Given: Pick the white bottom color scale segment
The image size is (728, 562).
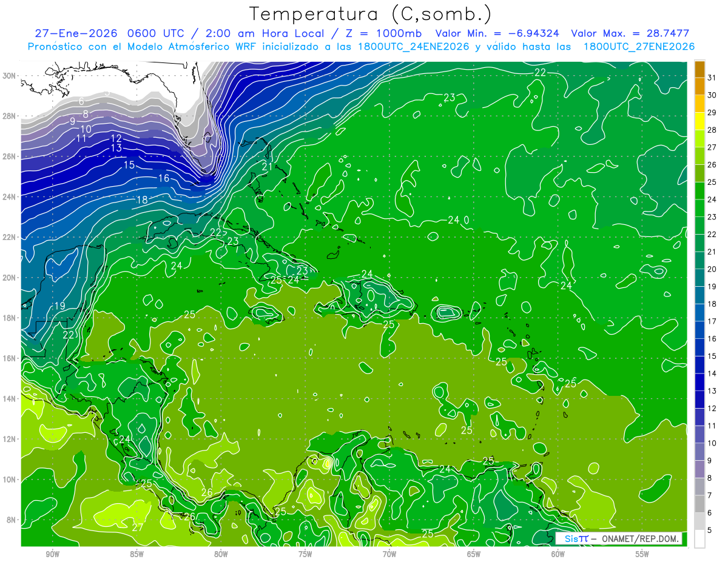Looking at the screenshot, I should point(699,539).
